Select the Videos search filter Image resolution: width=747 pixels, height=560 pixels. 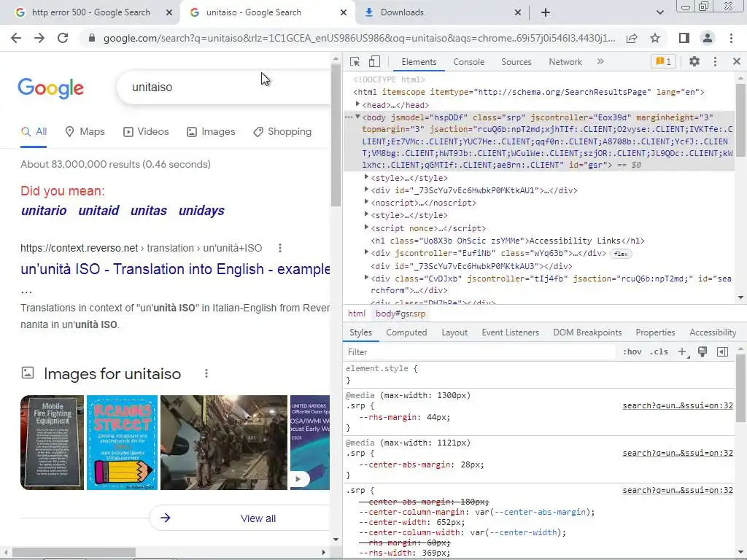[146, 132]
